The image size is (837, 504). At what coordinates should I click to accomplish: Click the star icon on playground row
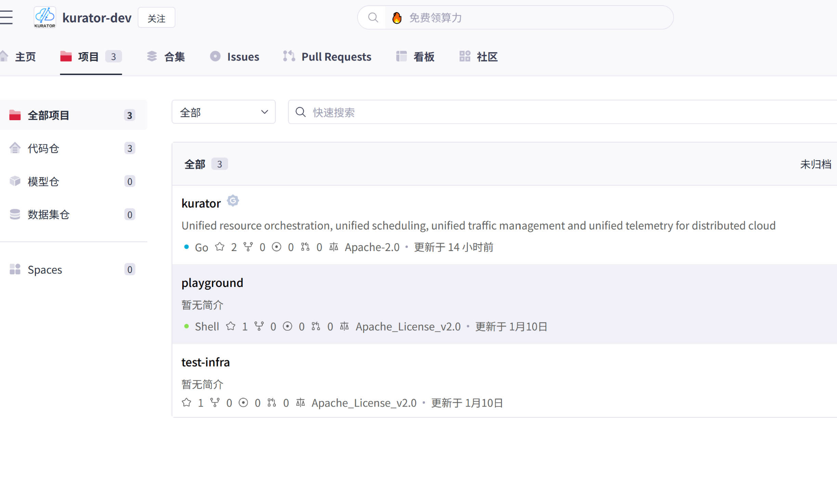231,326
